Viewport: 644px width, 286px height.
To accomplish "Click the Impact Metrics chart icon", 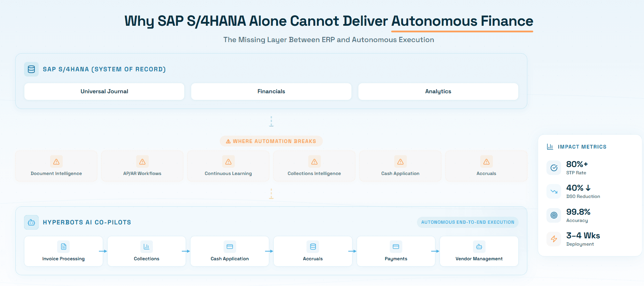I will point(550,146).
